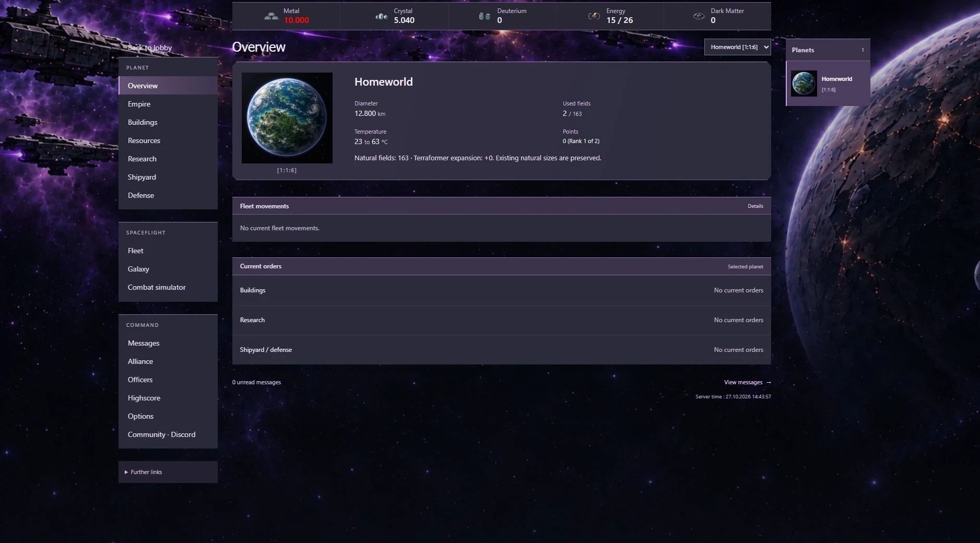Click Buildings in the Current orders list
This screenshot has width=980, height=543.
click(253, 290)
